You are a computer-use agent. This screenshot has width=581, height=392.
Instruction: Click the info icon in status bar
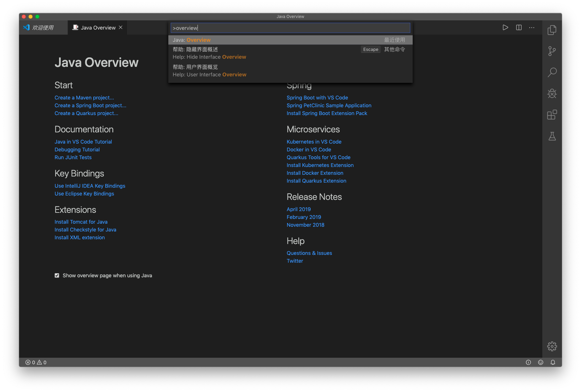pos(528,362)
